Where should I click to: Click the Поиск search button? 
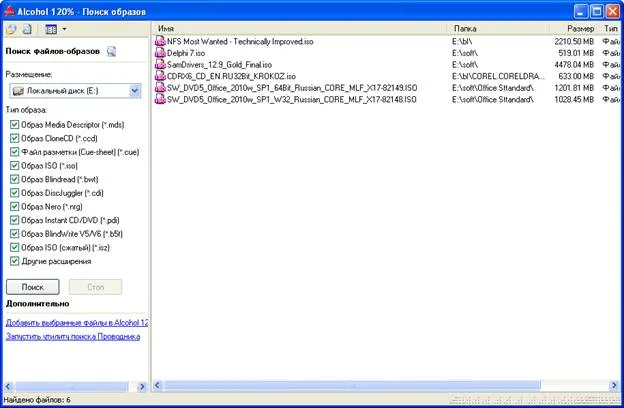(x=33, y=287)
